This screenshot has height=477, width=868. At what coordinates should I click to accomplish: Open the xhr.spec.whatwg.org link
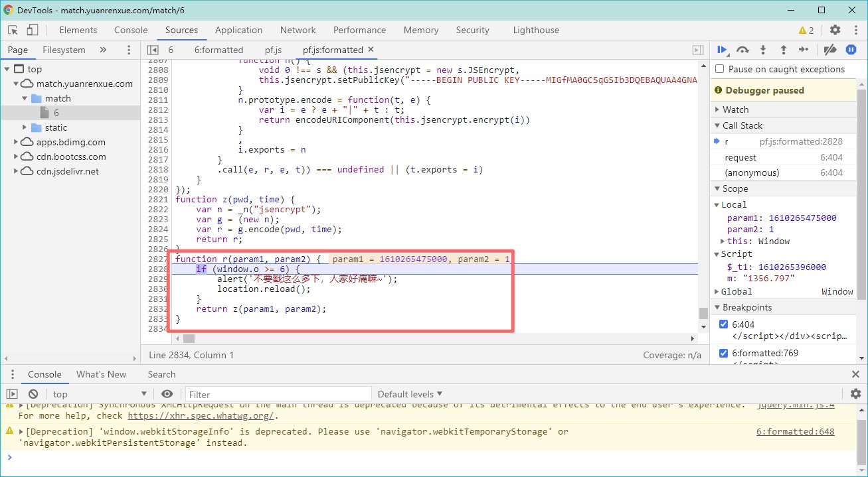[201, 416]
